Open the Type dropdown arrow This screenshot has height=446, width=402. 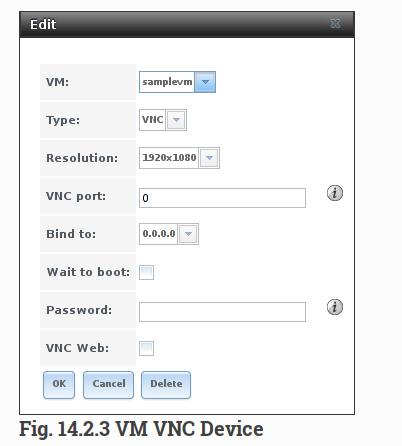(x=176, y=120)
